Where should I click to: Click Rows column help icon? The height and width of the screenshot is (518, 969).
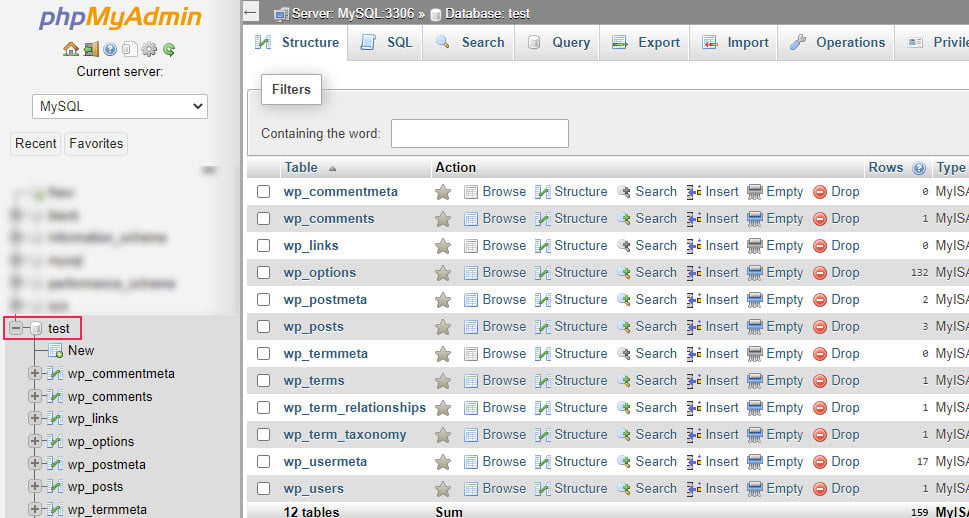(x=919, y=168)
